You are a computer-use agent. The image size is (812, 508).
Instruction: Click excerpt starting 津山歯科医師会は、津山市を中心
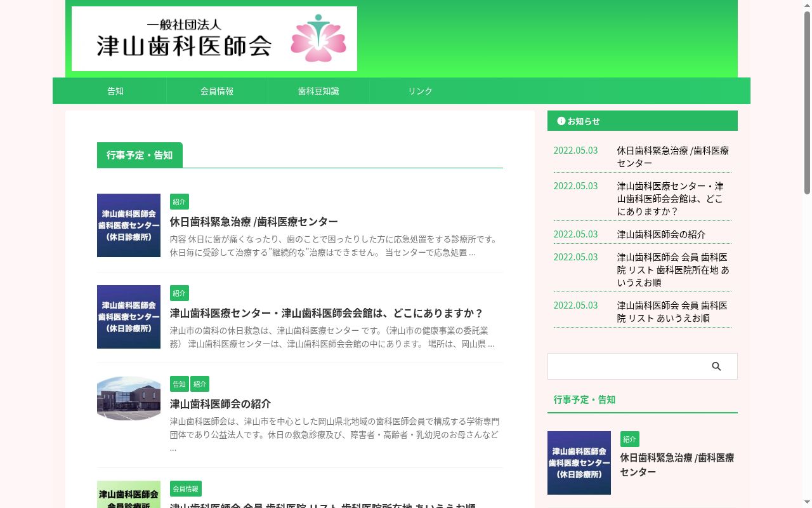click(x=335, y=435)
